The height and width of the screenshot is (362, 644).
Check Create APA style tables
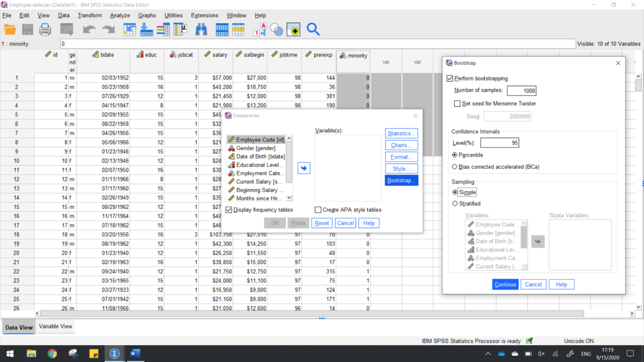tap(318, 209)
